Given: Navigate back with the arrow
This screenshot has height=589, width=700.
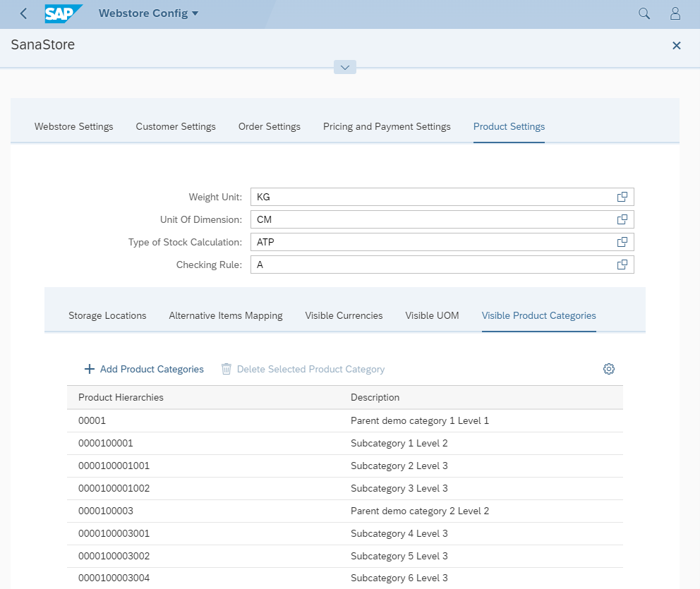Looking at the screenshot, I should pos(20,13).
